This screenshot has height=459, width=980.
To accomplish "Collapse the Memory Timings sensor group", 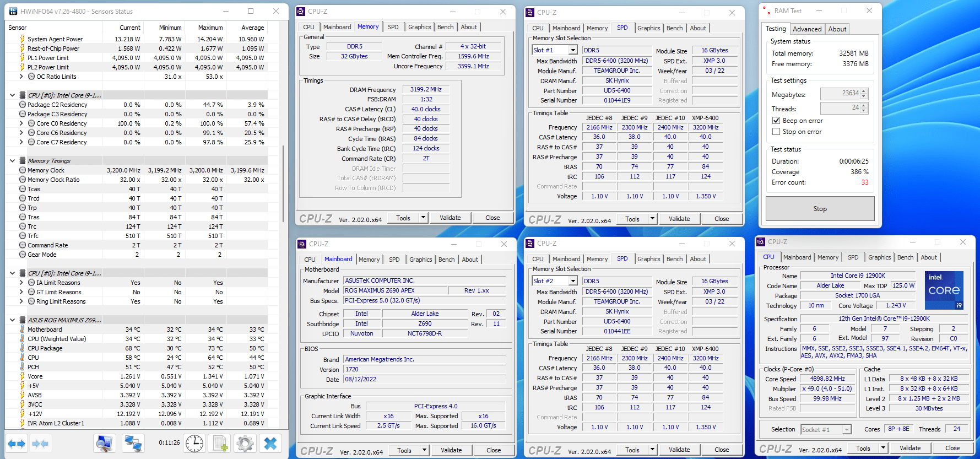I will click(12, 161).
